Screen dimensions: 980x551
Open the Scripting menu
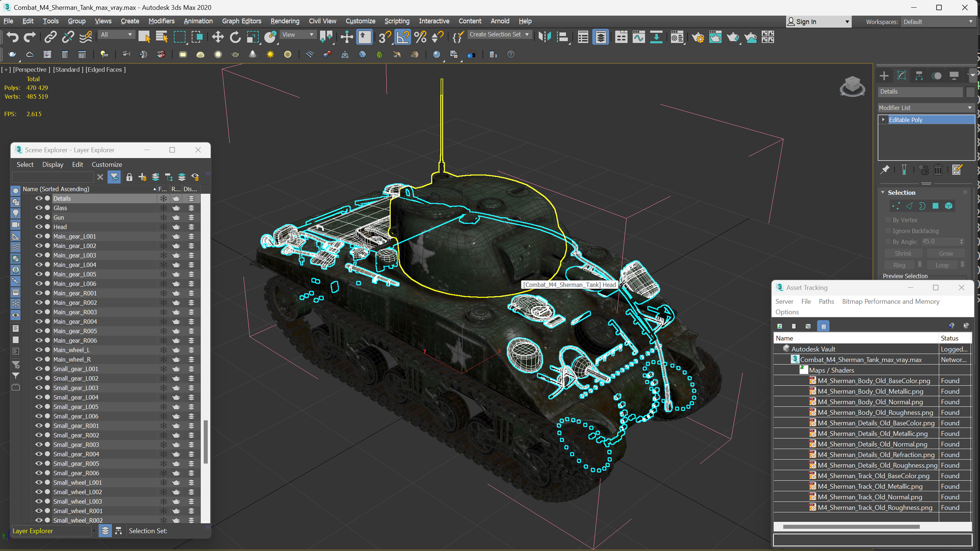[397, 21]
